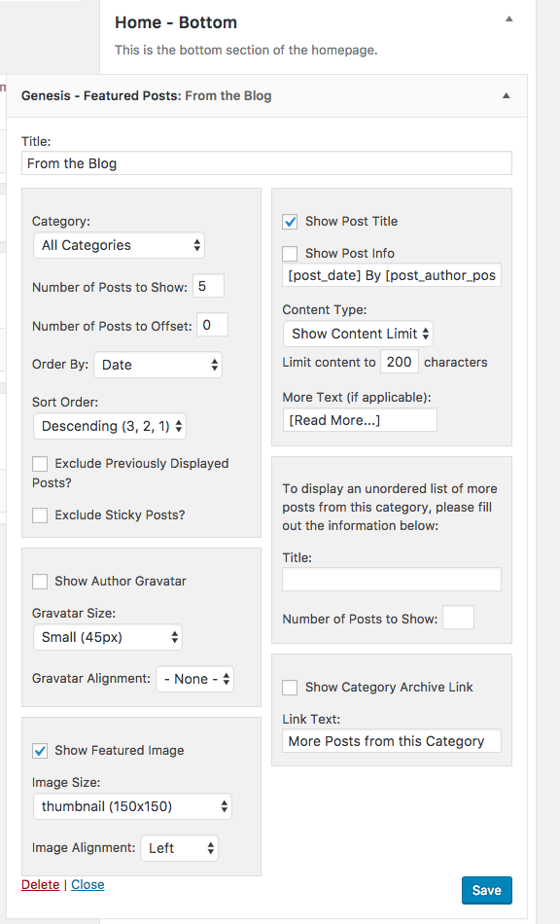Click the Close widget link
560x924 pixels.
tap(87, 884)
